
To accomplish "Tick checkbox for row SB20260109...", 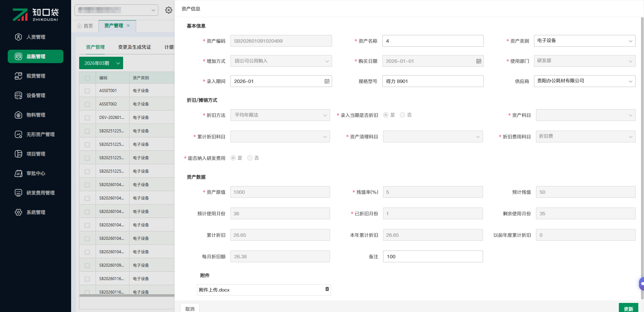I will [88, 265].
